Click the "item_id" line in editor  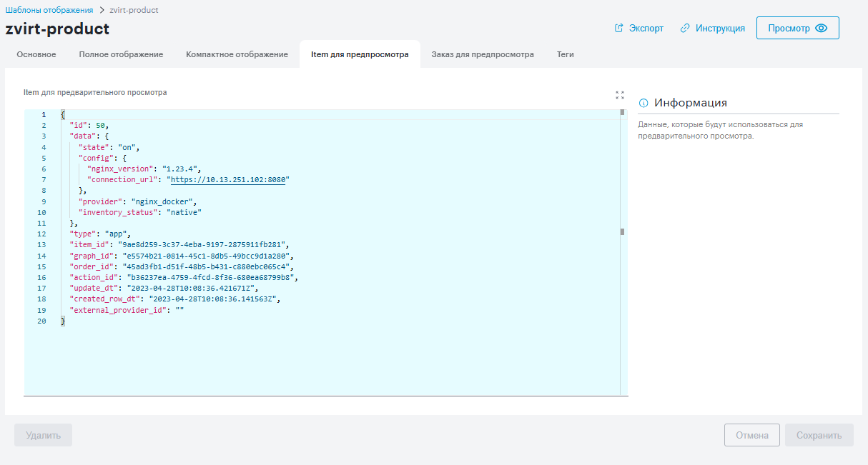tap(179, 245)
